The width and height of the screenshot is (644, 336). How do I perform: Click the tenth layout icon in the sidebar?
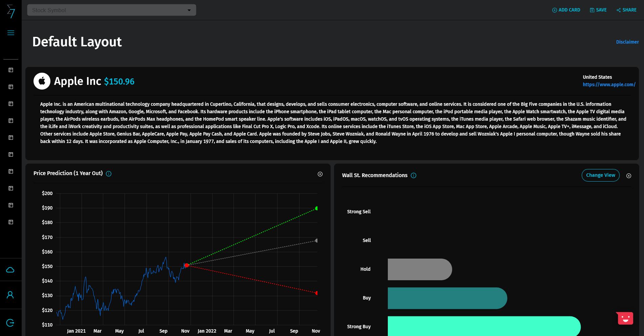pos(11,222)
